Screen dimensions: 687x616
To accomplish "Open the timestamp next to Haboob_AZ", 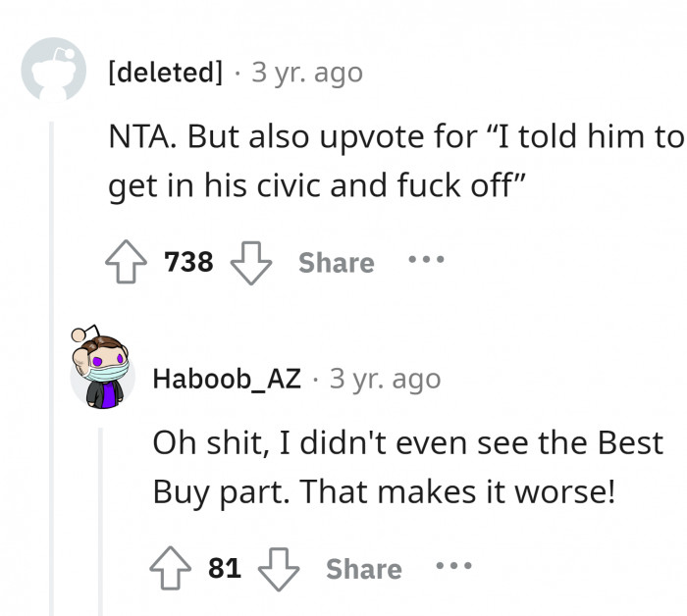I will click(x=386, y=379).
